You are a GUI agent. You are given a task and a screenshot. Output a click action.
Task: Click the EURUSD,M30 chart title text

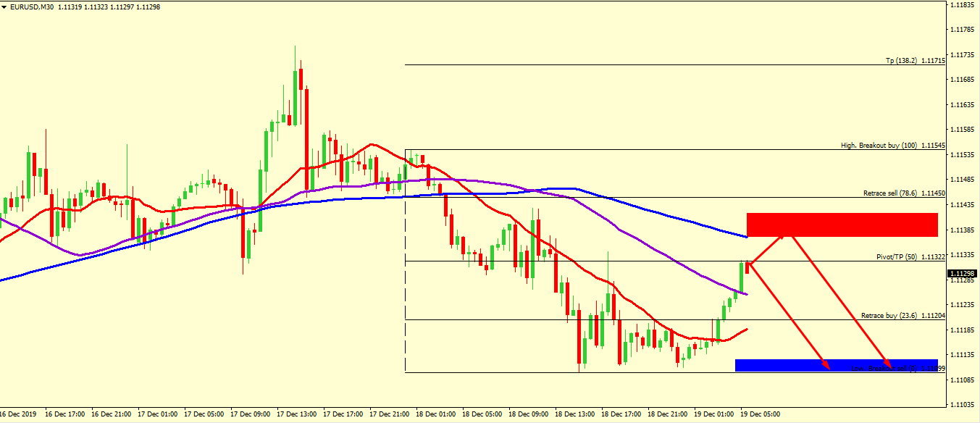click(33, 7)
